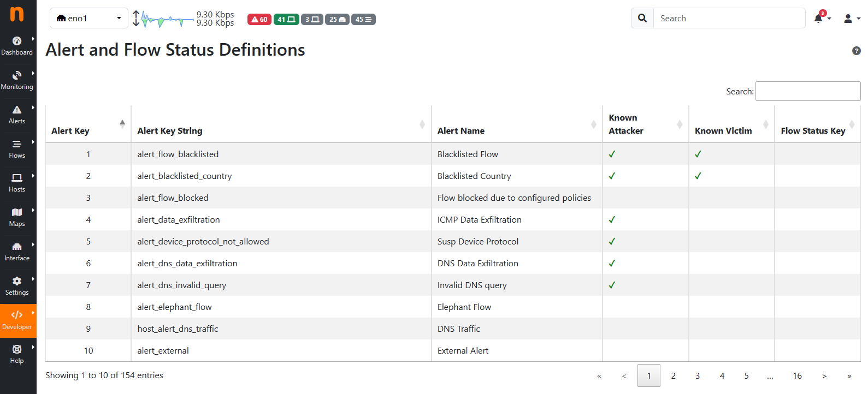Open the Alerts triangle sidebar icon
The height and width of the screenshot is (394, 868).
point(17,110)
